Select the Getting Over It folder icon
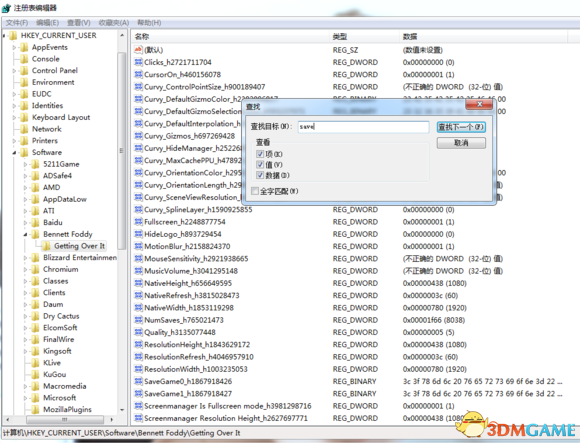This screenshot has width=580, height=443. (x=47, y=246)
